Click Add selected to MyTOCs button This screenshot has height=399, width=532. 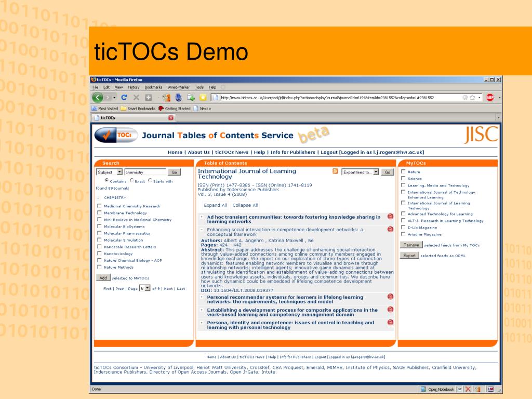[x=103, y=277]
